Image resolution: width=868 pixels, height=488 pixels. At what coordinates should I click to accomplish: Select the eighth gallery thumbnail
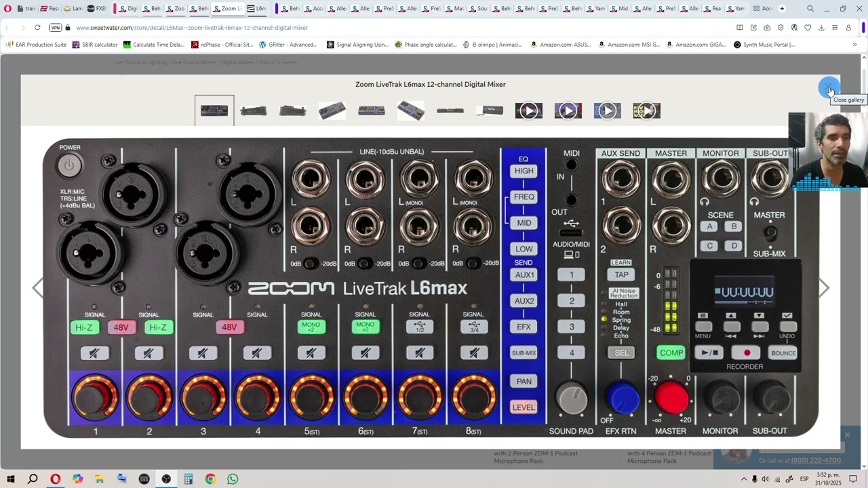490,110
